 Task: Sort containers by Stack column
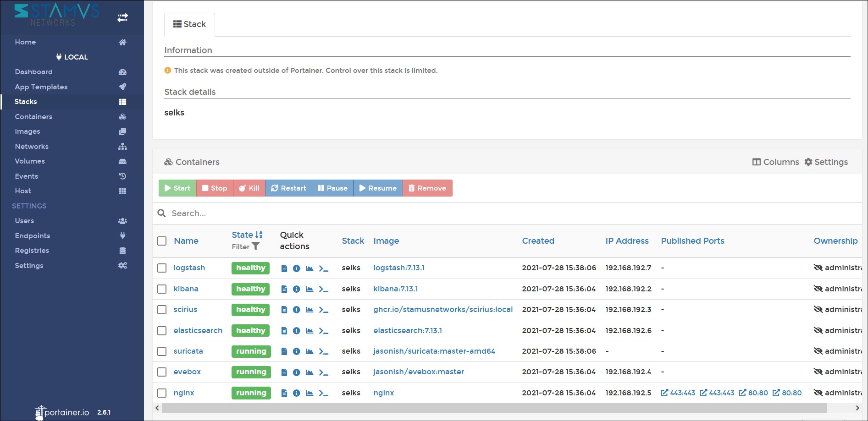pos(353,241)
